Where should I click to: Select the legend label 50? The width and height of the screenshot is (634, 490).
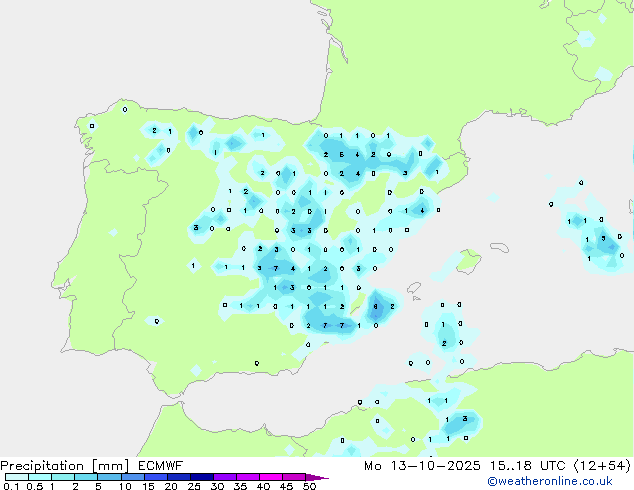coord(310,486)
